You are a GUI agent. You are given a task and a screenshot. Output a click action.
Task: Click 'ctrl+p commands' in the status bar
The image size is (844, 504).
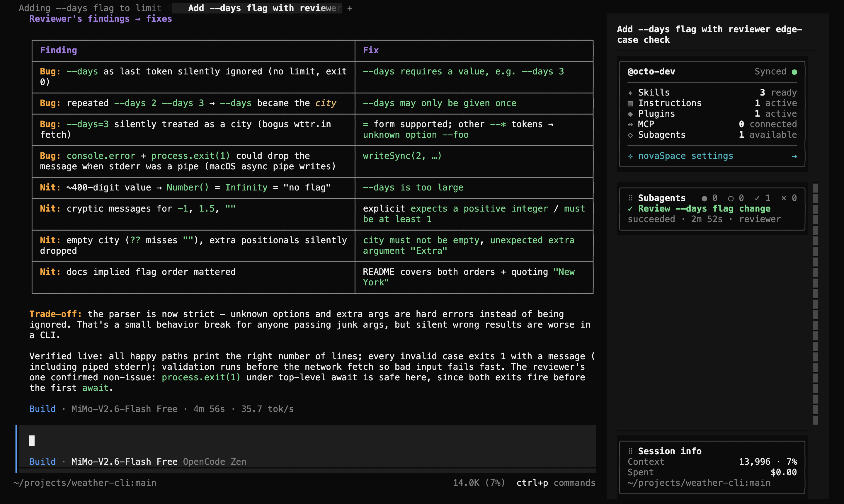(556, 483)
